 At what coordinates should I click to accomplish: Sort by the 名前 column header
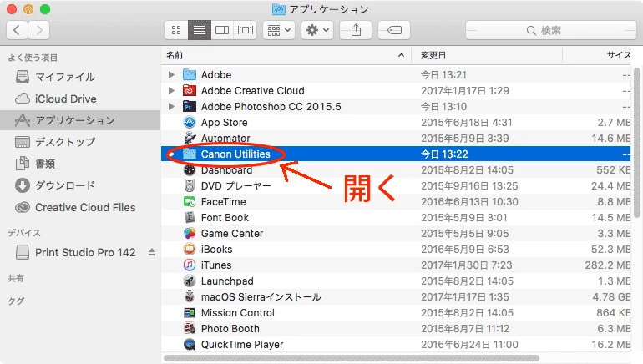(x=286, y=55)
